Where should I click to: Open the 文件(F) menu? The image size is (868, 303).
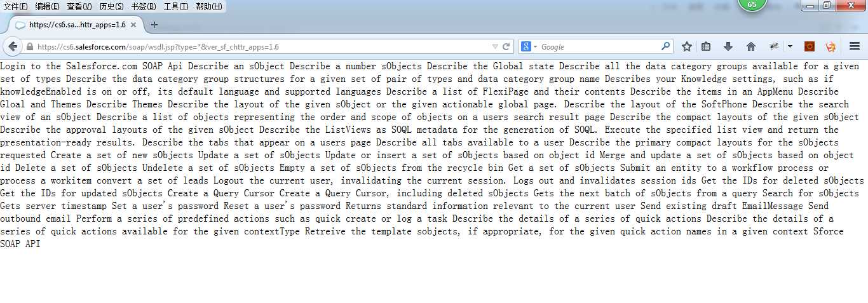pos(15,6)
